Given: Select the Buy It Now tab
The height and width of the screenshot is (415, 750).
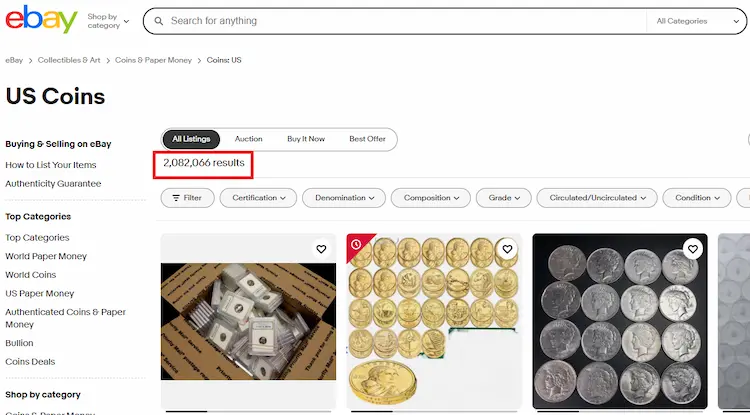Looking at the screenshot, I should click(306, 139).
